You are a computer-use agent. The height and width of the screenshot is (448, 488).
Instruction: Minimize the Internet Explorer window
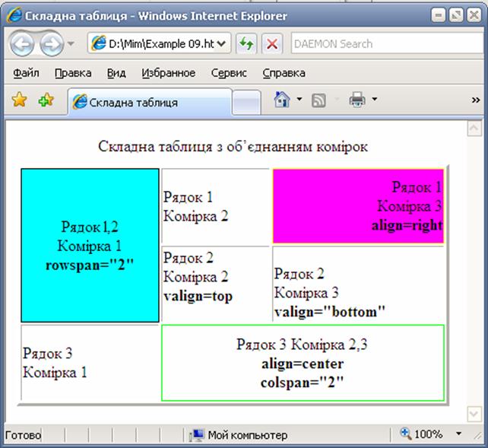[x=438, y=15]
